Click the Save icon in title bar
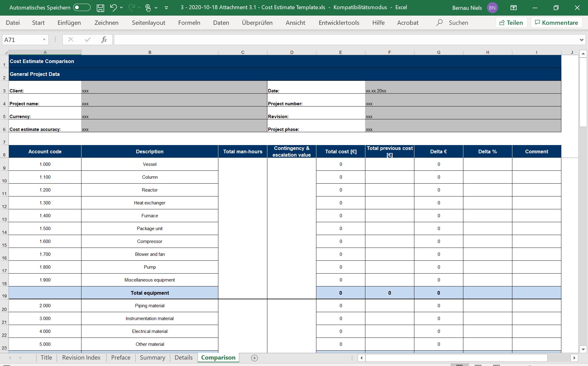The width and height of the screenshot is (588, 366). tap(100, 8)
